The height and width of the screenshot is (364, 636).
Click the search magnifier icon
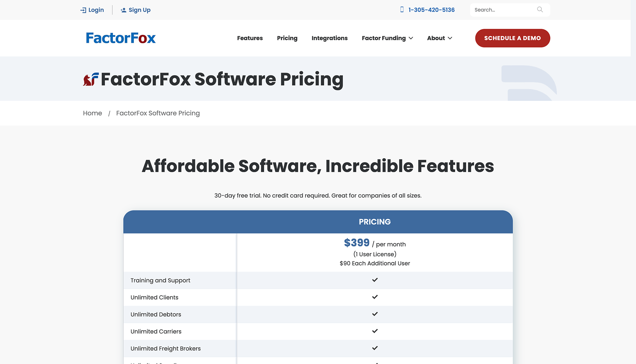tap(540, 10)
